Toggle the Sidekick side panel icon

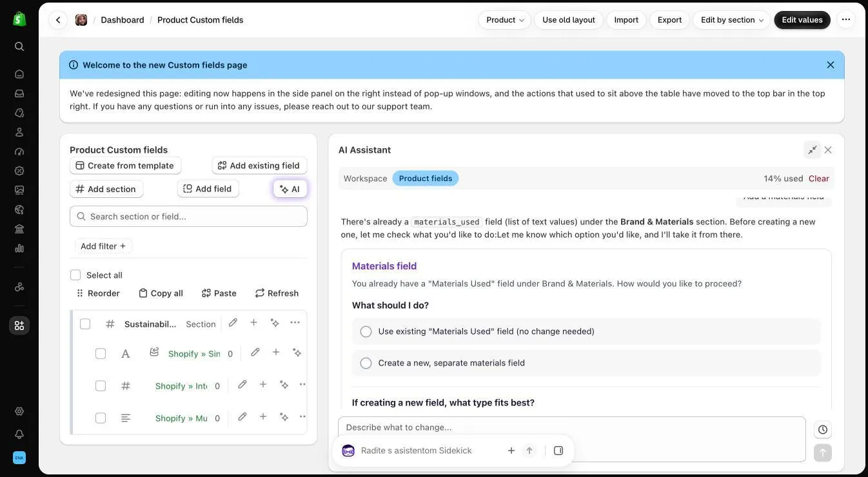coord(558,451)
